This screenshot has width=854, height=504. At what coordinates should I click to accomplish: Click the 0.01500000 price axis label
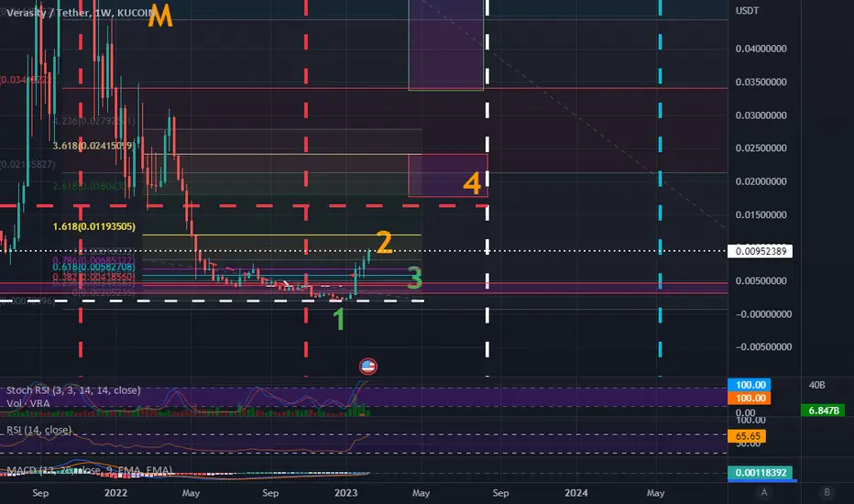point(761,214)
